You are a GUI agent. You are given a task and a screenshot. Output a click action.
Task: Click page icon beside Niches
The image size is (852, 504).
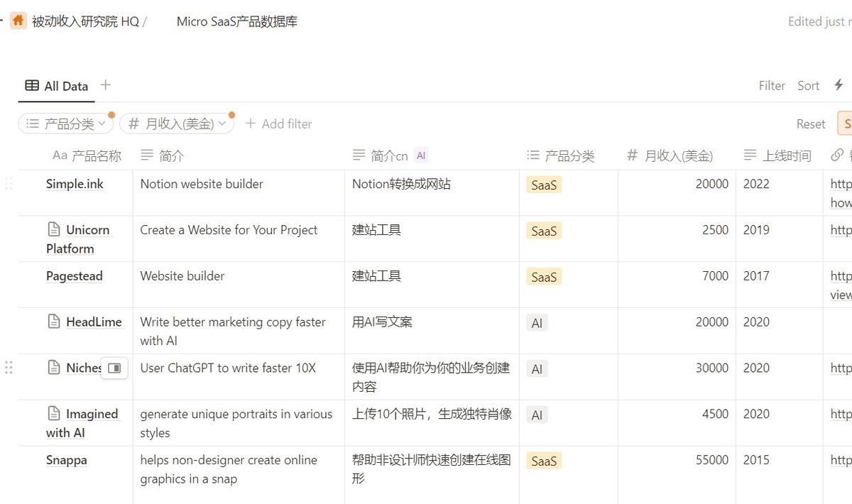(x=53, y=368)
